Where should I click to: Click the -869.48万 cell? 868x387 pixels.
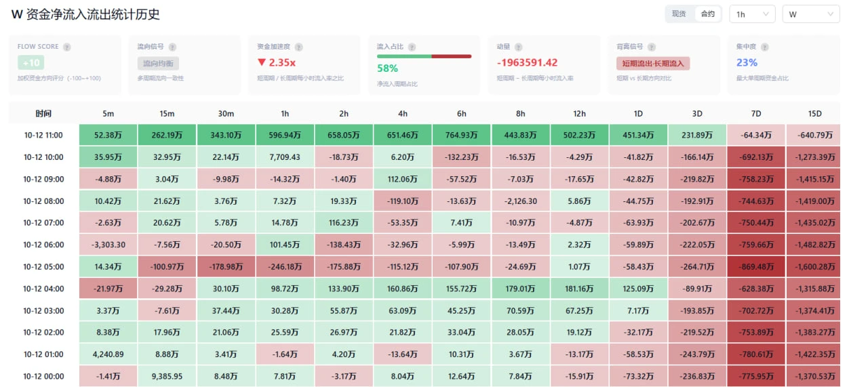click(757, 266)
